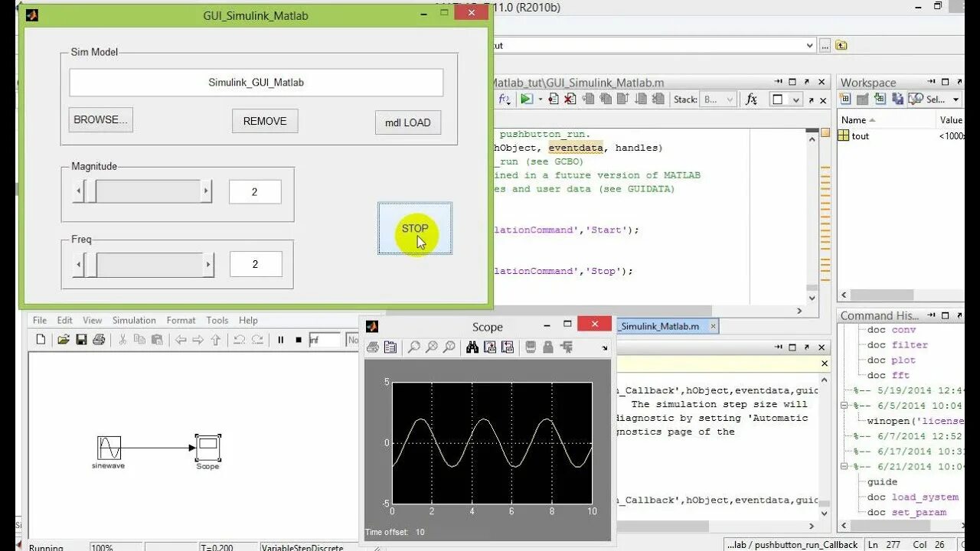
Task: Open a model via the folder icon in Simulink toolbar
Action: (x=64, y=340)
